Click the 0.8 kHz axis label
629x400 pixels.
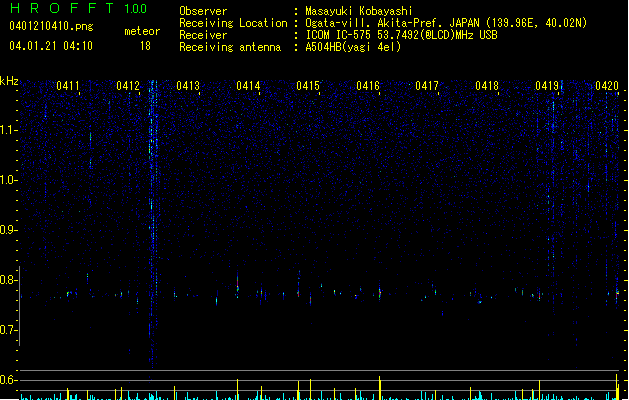[8, 280]
